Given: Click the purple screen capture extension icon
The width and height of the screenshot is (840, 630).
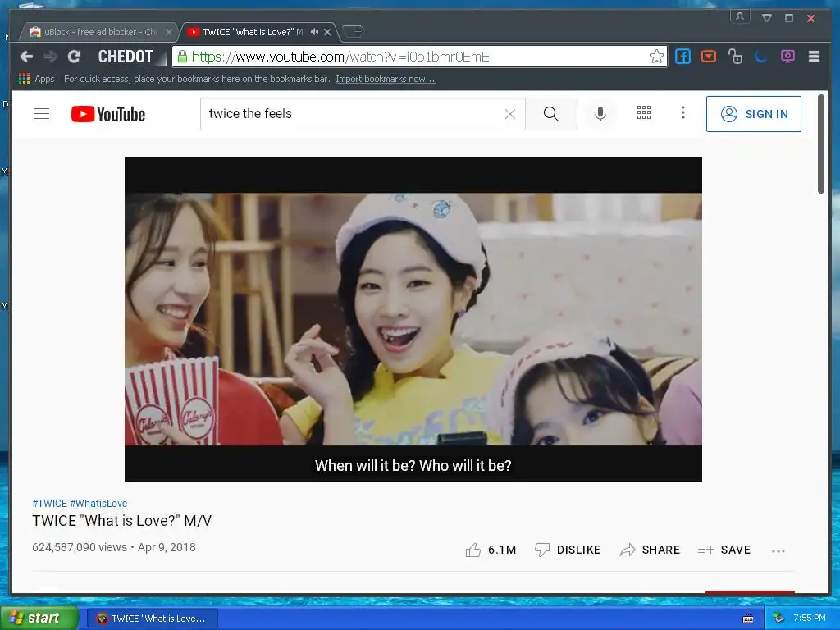Looking at the screenshot, I should click(787, 57).
